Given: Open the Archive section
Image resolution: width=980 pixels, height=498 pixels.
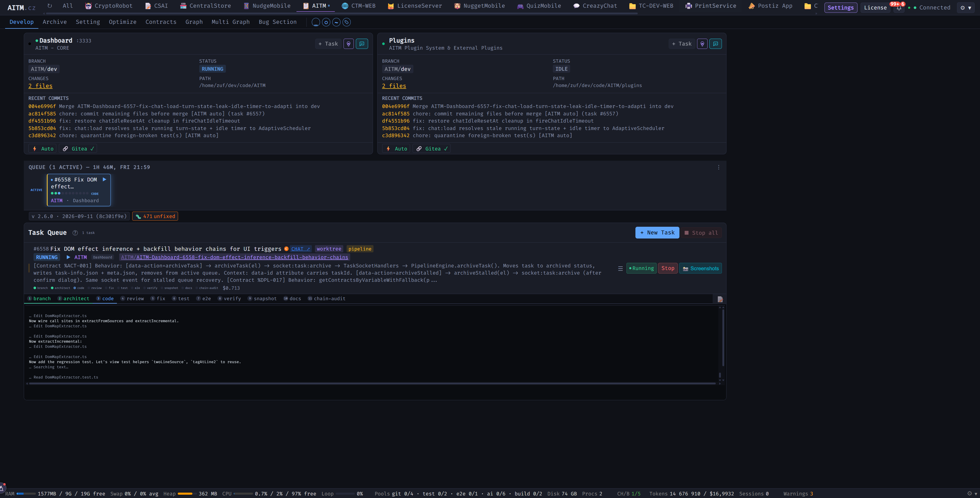Looking at the screenshot, I should pyautogui.click(x=55, y=22).
